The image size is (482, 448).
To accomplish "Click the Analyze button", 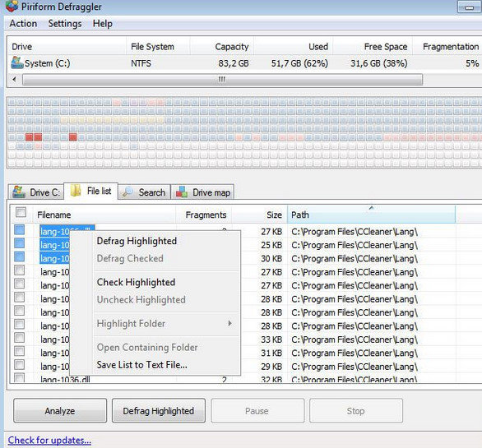I will pyautogui.click(x=60, y=411).
